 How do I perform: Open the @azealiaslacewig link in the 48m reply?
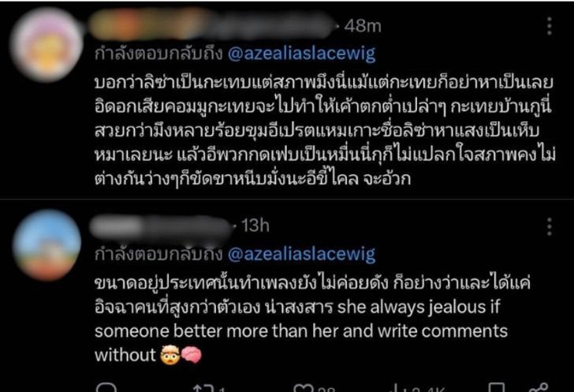pos(302,54)
